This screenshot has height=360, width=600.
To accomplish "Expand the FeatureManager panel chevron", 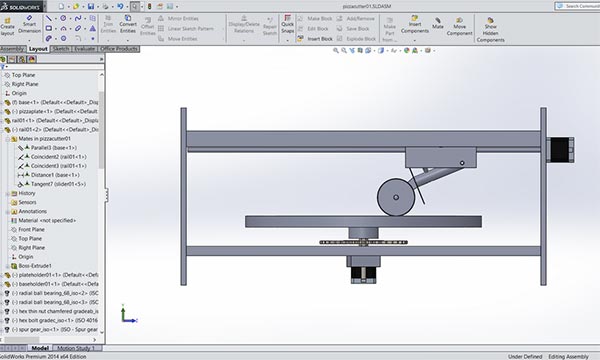I will pyautogui.click(x=101, y=59).
